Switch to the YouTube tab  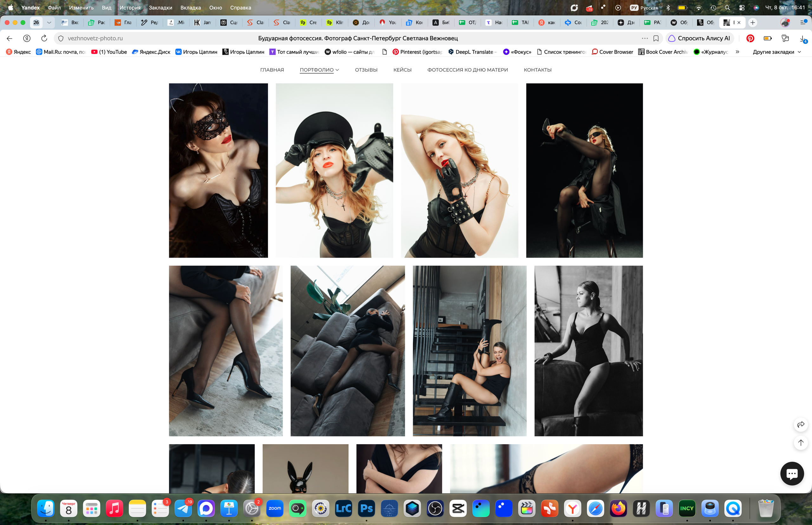(x=388, y=23)
